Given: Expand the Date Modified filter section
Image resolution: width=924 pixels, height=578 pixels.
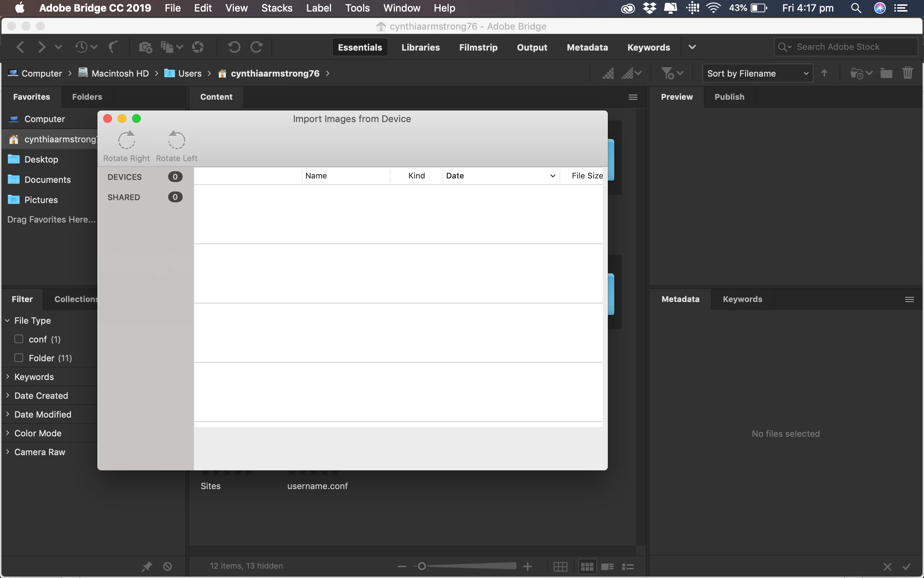Looking at the screenshot, I should (7, 414).
